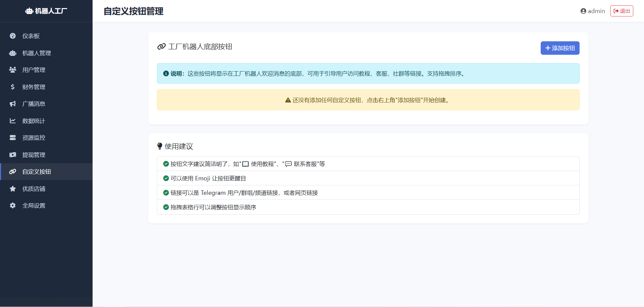644x307 pixels.
Task: Go to 全局设置 in the sidebar
Action: pyautogui.click(x=34, y=206)
